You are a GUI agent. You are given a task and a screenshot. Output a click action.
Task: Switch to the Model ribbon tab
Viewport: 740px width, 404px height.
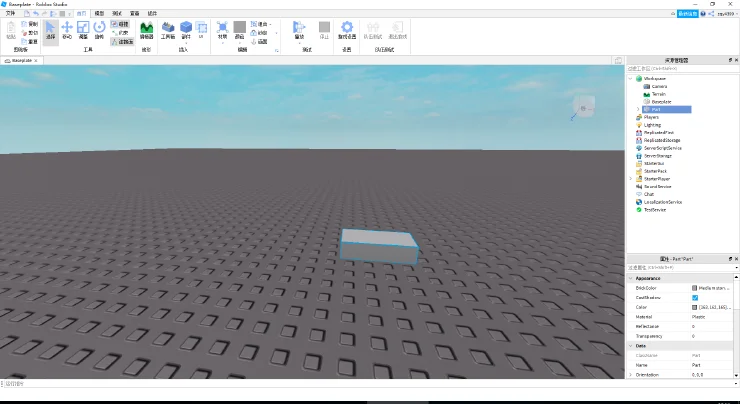(x=99, y=14)
